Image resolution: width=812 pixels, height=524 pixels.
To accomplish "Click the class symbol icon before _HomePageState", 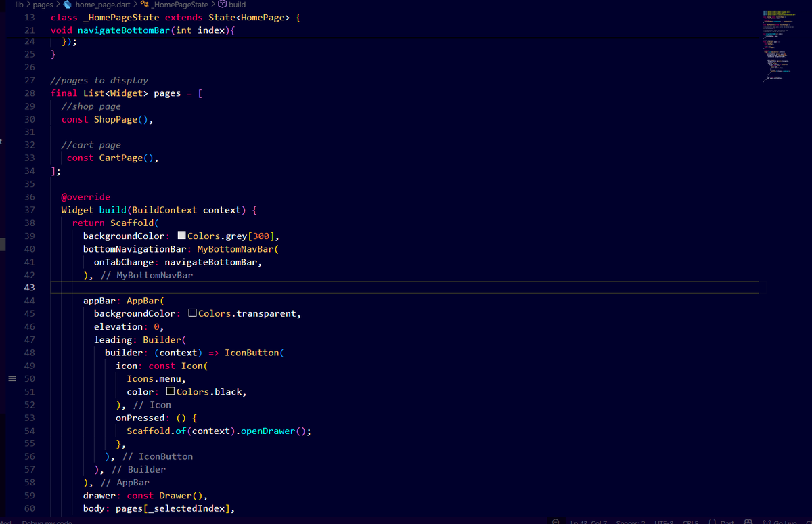I will 145,5.
